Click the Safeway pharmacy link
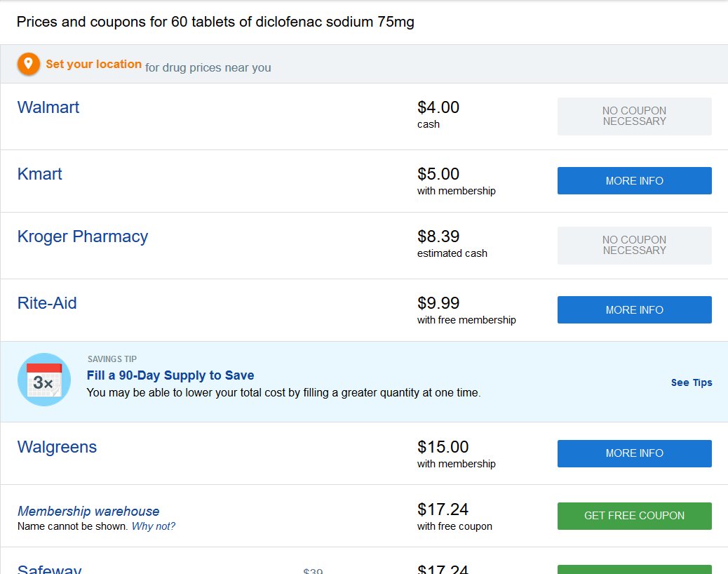The width and height of the screenshot is (728, 574). tap(49, 569)
